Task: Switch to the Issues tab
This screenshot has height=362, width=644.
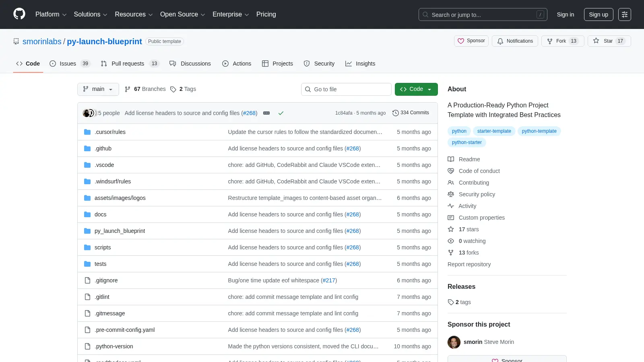Action: coord(70,64)
